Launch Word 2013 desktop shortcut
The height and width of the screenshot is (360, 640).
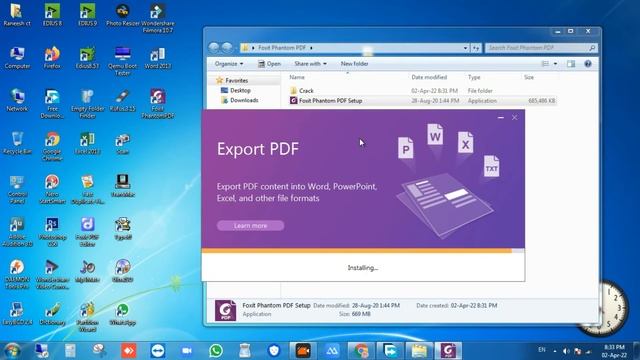coord(158,58)
